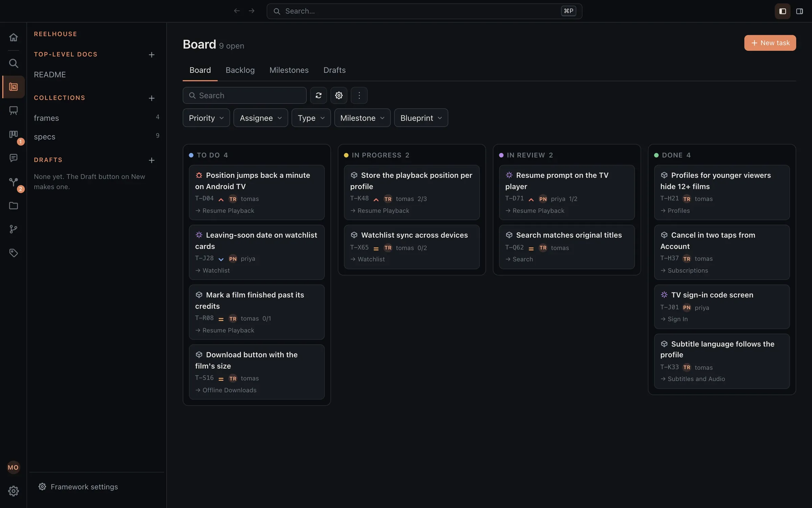Open the merge icon with badge 2

click(x=13, y=182)
